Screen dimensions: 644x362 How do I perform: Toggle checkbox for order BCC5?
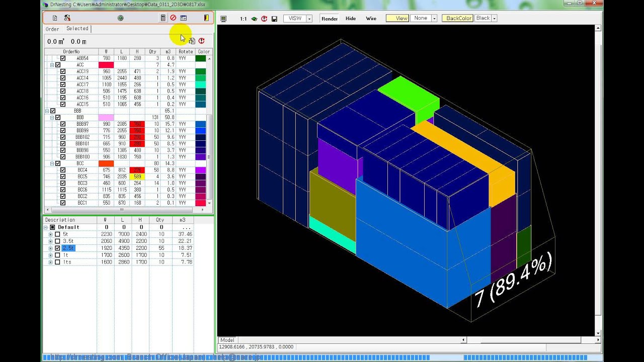(x=63, y=176)
